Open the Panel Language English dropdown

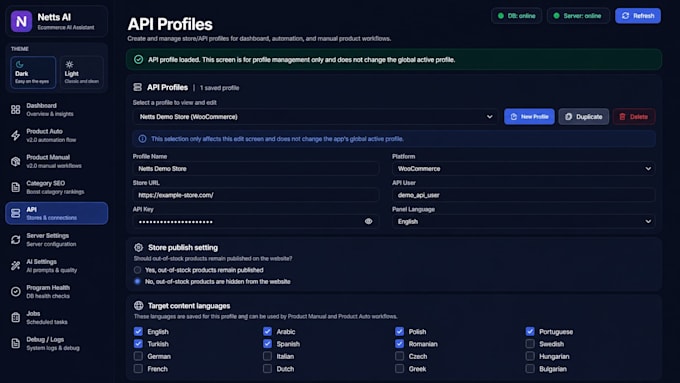click(523, 221)
